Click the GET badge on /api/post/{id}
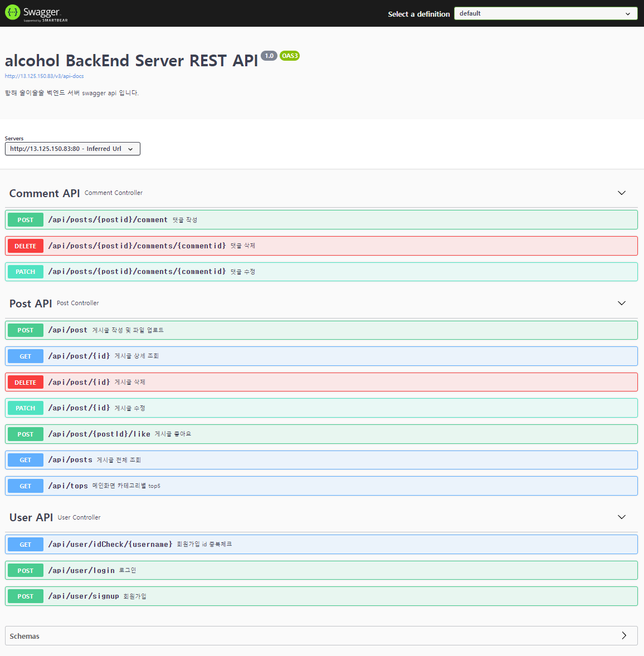The height and width of the screenshot is (656, 644). pos(25,356)
